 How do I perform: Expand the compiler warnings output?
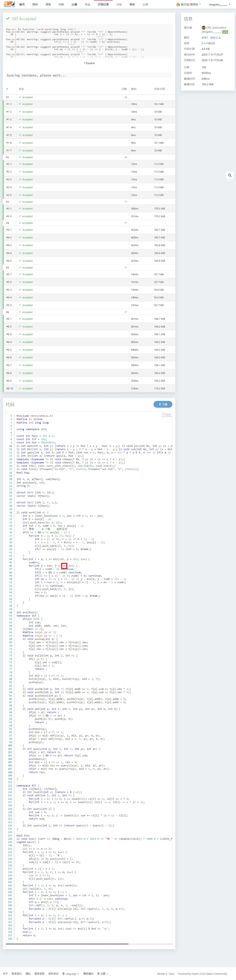89,63
